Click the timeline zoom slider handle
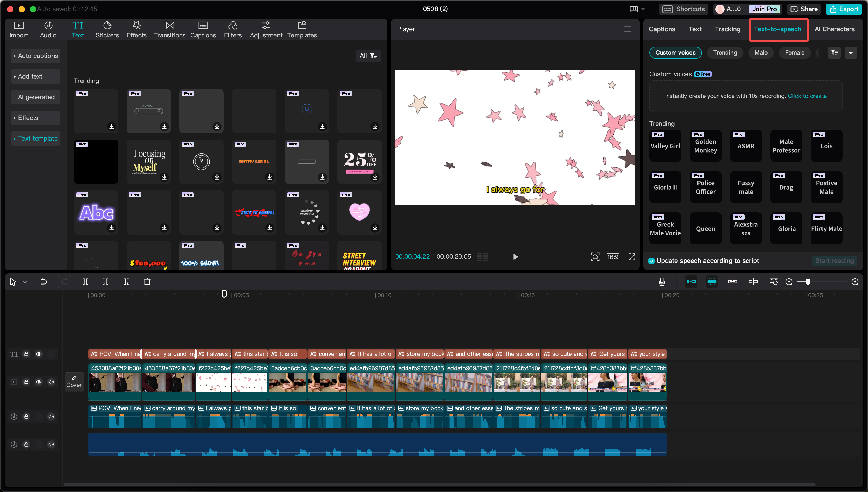Image resolution: width=868 pixels, height=492 pixels. [x=808, y=282]
